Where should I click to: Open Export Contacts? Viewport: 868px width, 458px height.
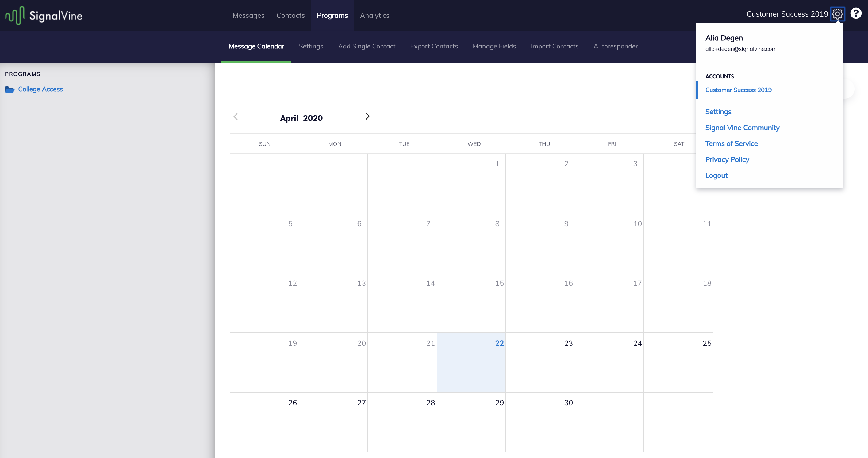tap(434, 47)
